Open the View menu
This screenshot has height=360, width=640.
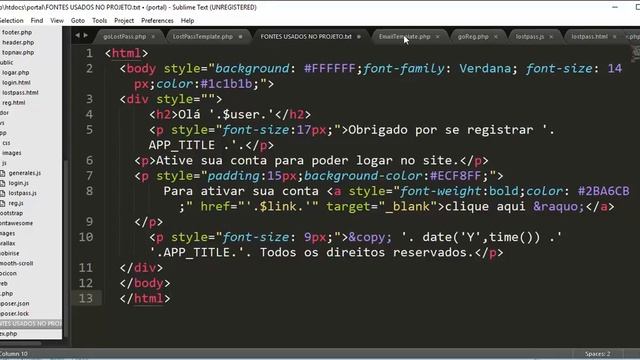57,20
